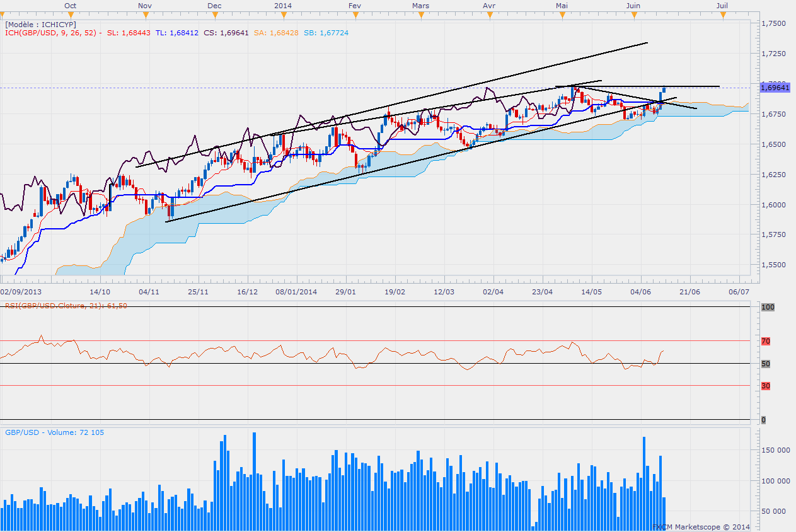
Task: Click the 25/11 date axis label
Action: point(198,292)
